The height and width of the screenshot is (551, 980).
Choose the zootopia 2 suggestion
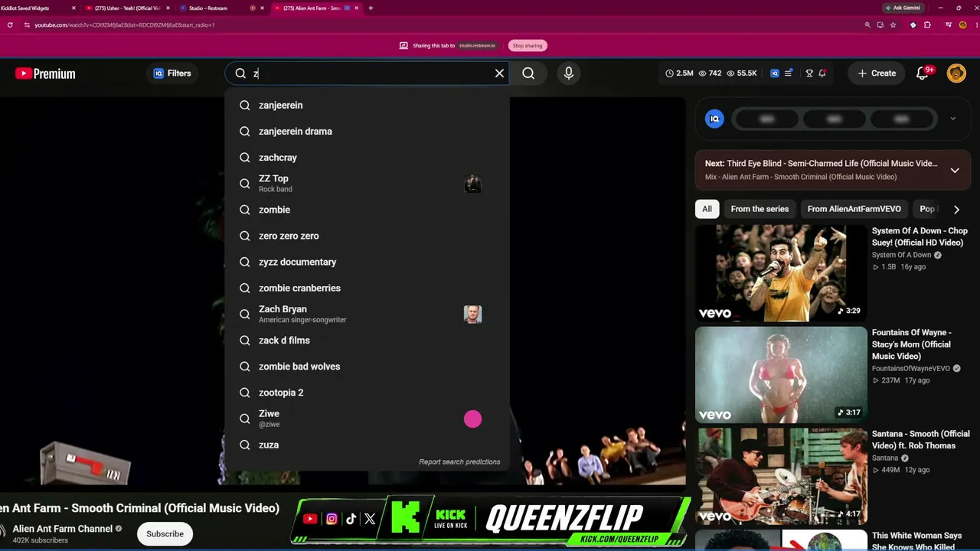tap(367, 393)
